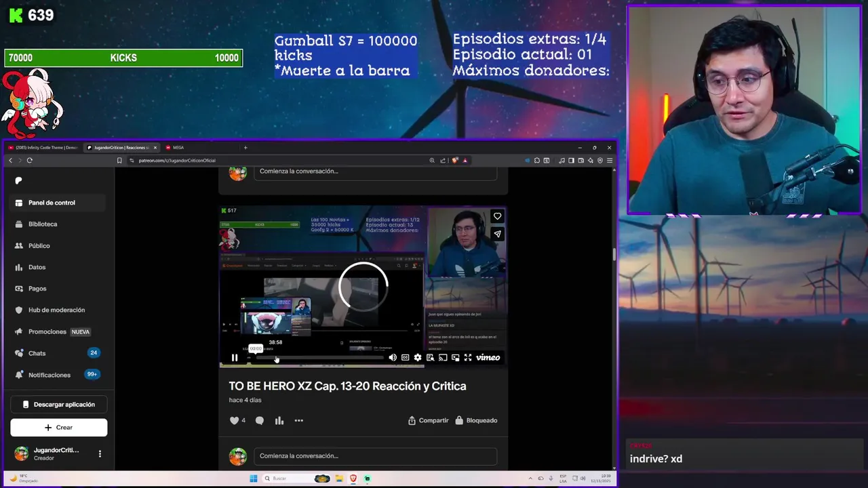Open Vimeo player settings gear

[418, 358]
